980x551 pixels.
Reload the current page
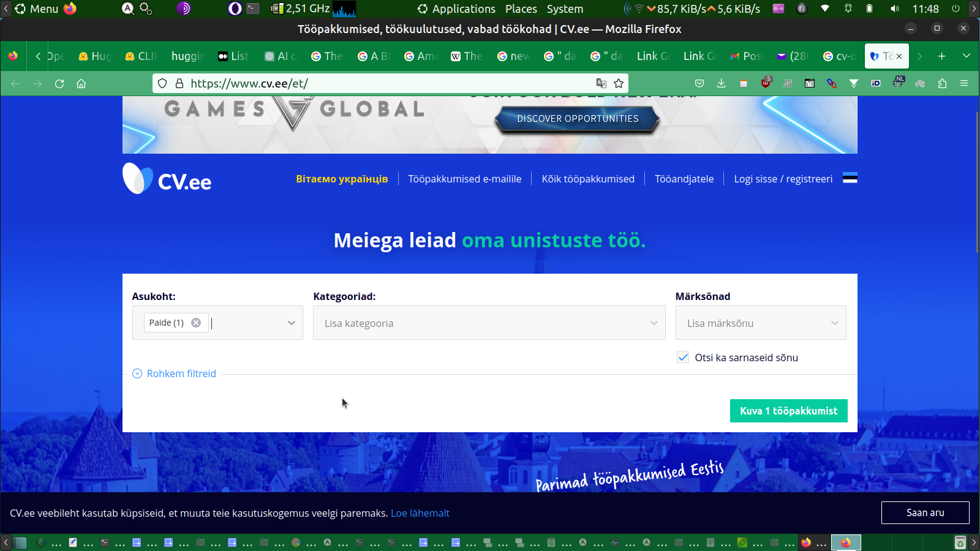click(x=59, y=83)
